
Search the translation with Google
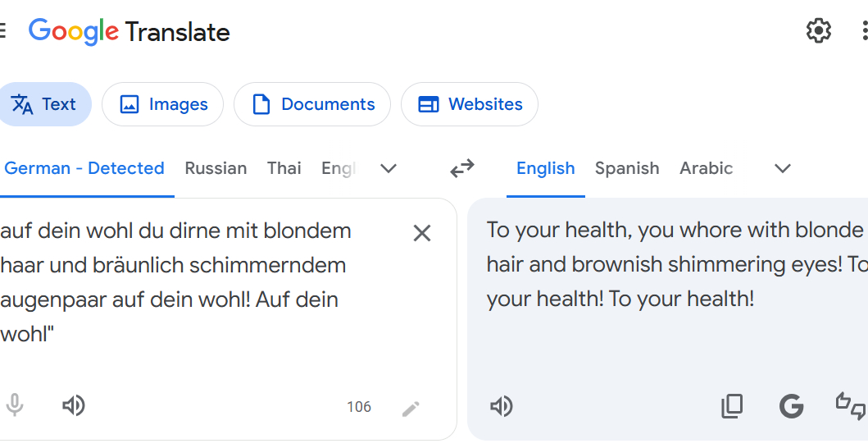coord(791,406)
